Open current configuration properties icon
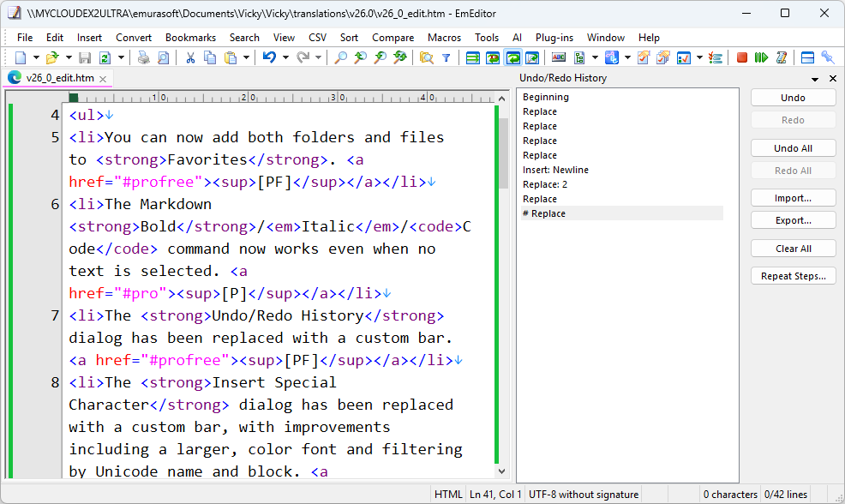 tap(644, 57)
